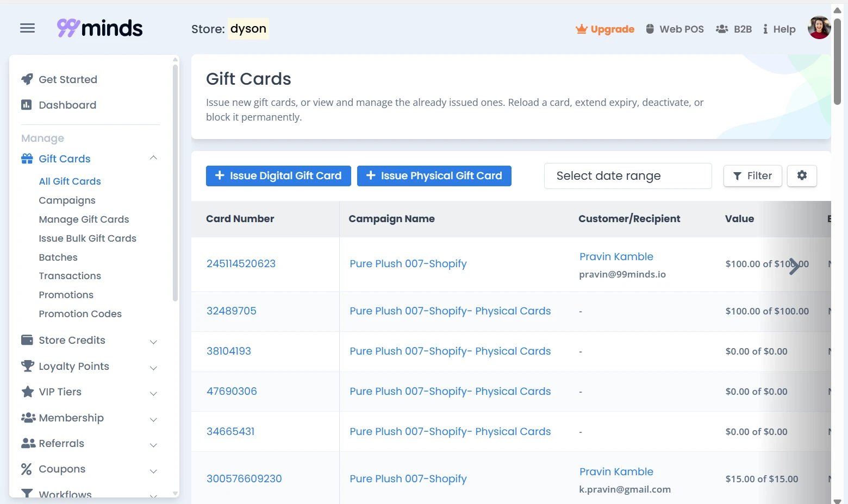Viewport: 848px width, 504px height.
Task: Click the Customer/Recipient column header
Action: [x=629, y=219]
